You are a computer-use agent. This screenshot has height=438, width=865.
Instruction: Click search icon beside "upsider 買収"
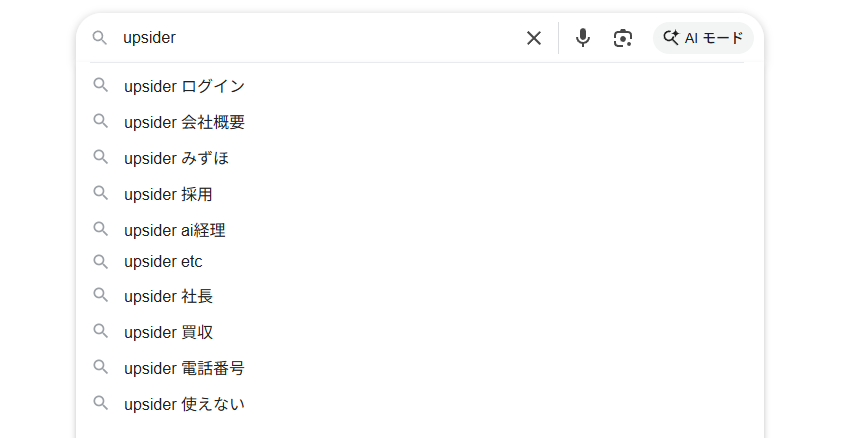(x=100, y=331)
